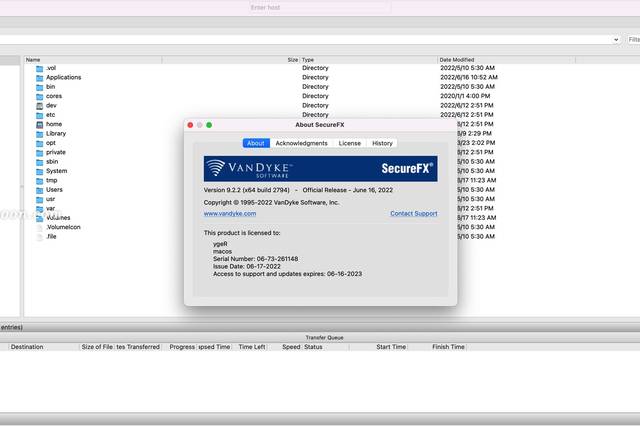The height and width of the screenshot is (426, 640).
Task: Select the cores folder icon
Action: (40, 97)
